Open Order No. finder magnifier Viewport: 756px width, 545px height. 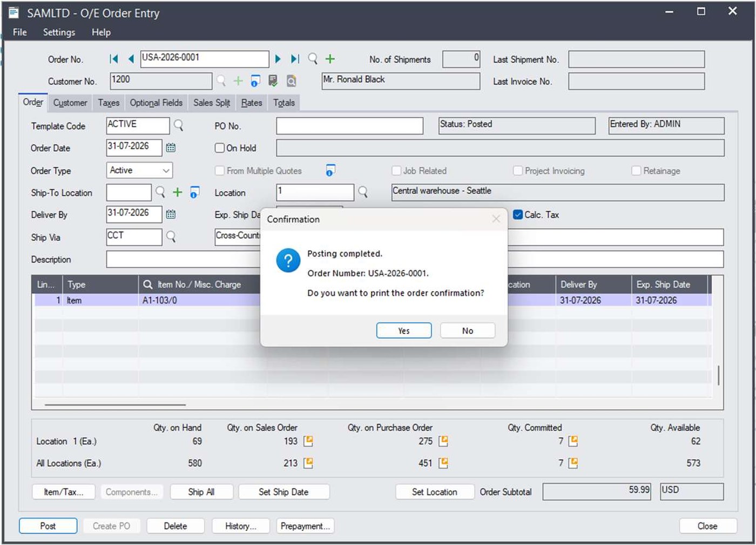click(312, 58)
